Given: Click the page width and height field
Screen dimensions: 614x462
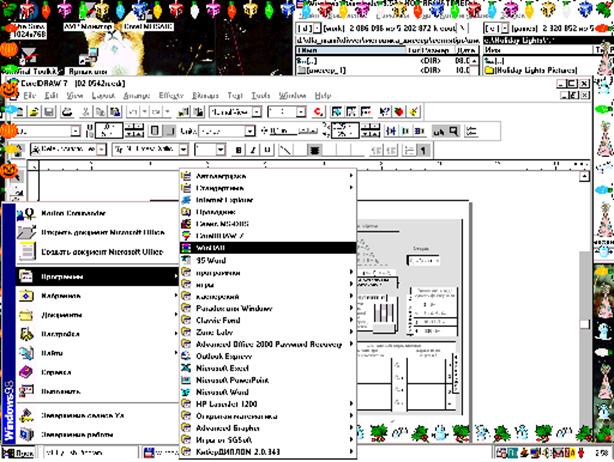Looking at the screenshot, I should [x=109, y=131].
